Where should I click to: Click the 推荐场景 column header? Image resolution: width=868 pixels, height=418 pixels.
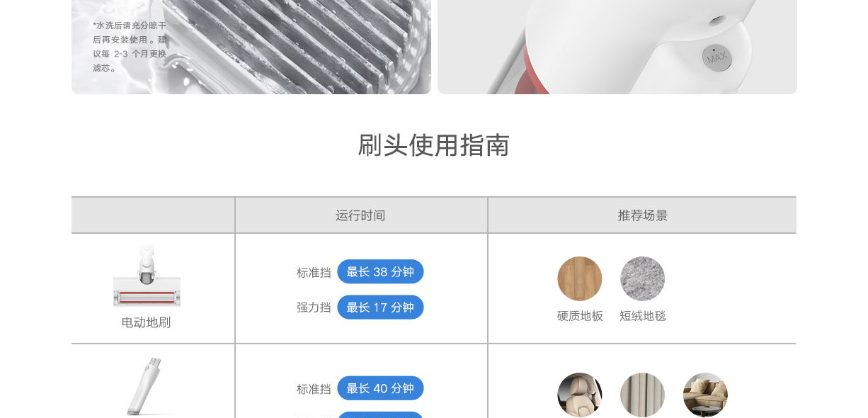click(642, 215)
